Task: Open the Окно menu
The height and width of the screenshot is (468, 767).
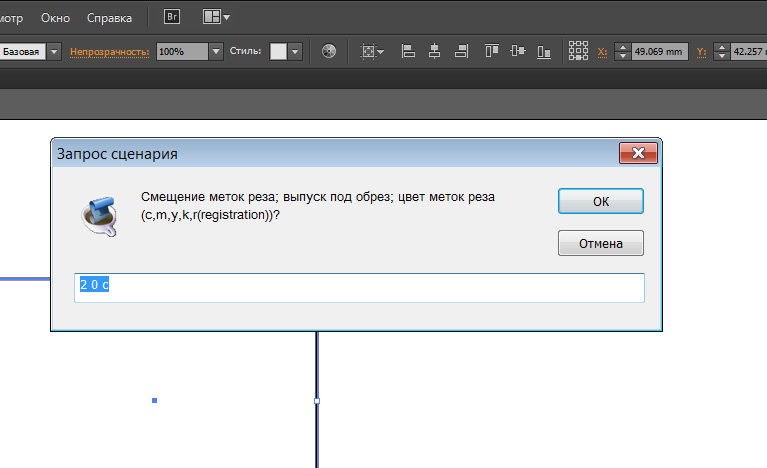Action: [55, 18]
